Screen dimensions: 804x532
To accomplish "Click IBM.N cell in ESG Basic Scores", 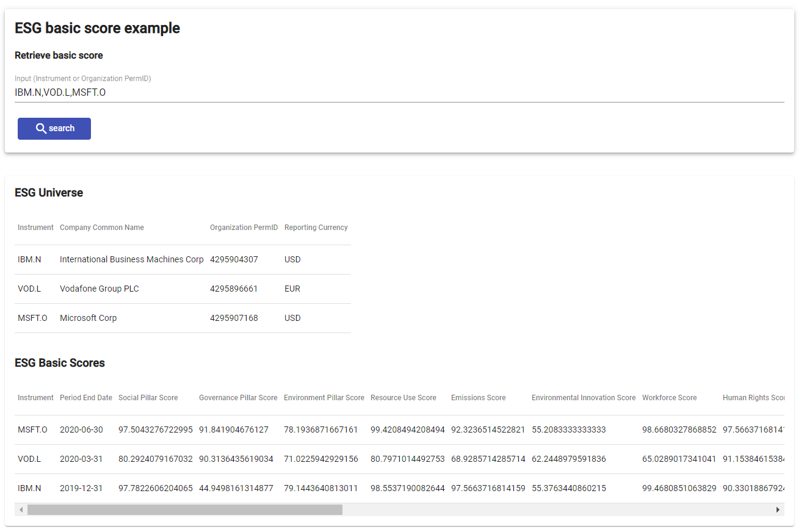I will pyautogui.click(x=29, y=488).
